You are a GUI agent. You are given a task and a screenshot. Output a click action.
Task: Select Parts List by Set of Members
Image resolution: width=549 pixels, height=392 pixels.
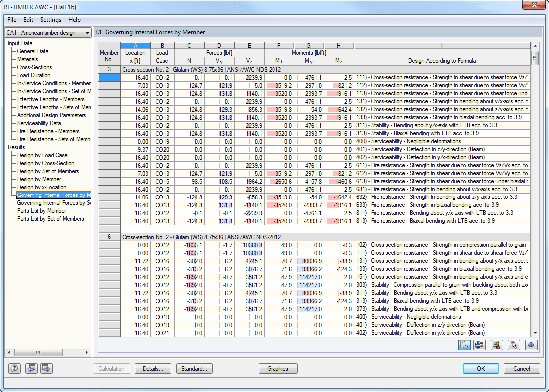51,219
